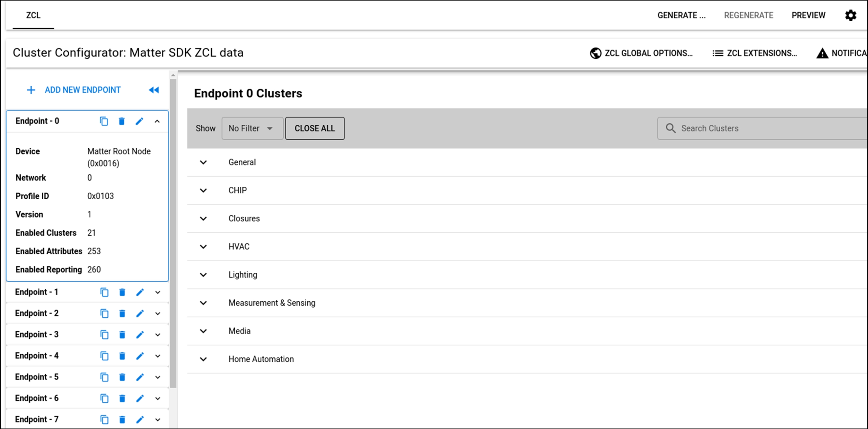Collapse Endpoint - 0 details chevron
Viewport: 868px width, 429px height.
point(157,121)
